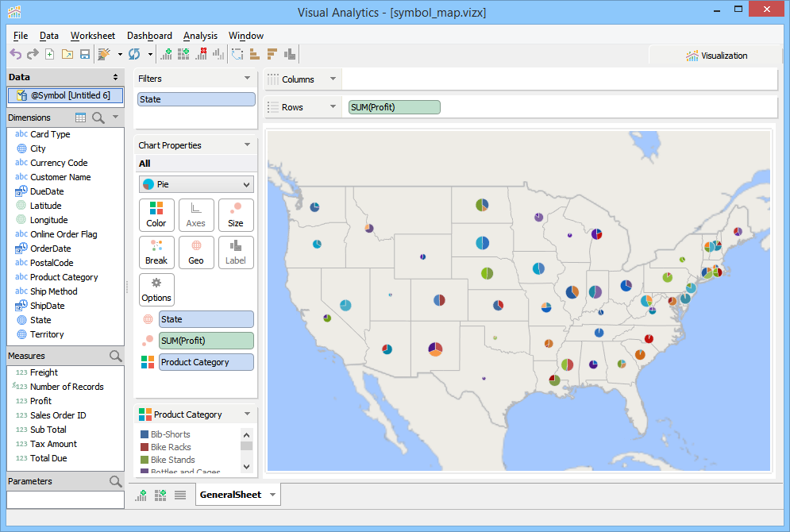Open the Rows shelf dropdown arrow
The width and height of the screenshot is (790, 532).
click(332, 107)
